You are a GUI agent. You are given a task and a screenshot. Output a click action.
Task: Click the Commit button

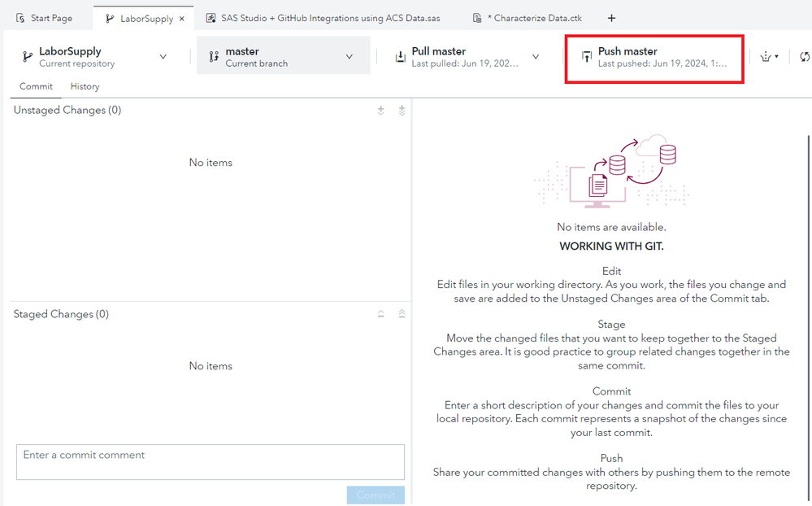pyautogui.click(x=375, y=494)
